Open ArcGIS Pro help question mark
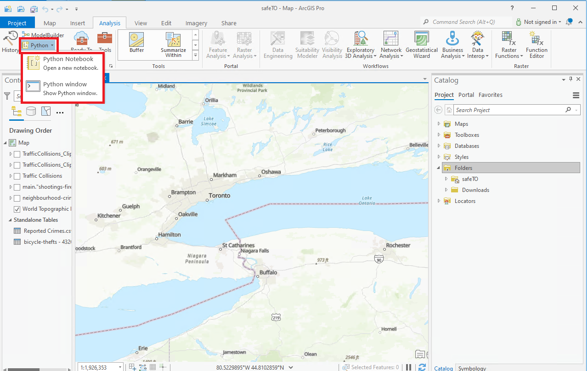The image size is (588, 371). [512, 8]
